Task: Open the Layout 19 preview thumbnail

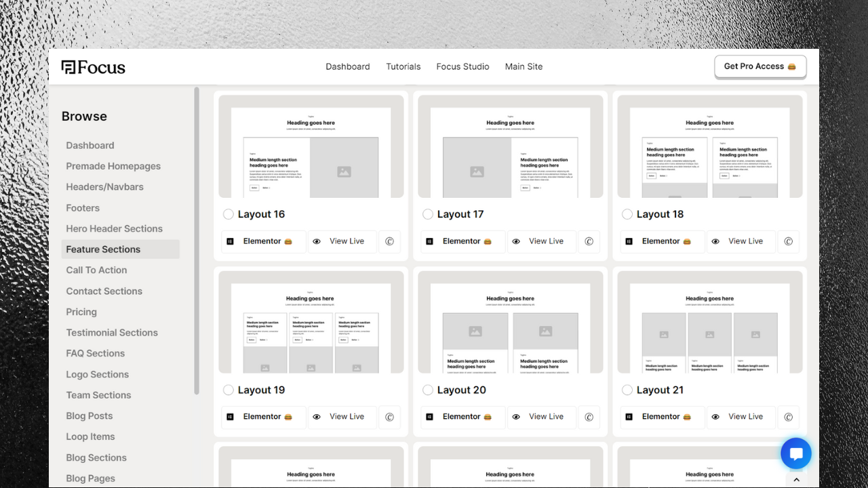Action: (311, 322)
